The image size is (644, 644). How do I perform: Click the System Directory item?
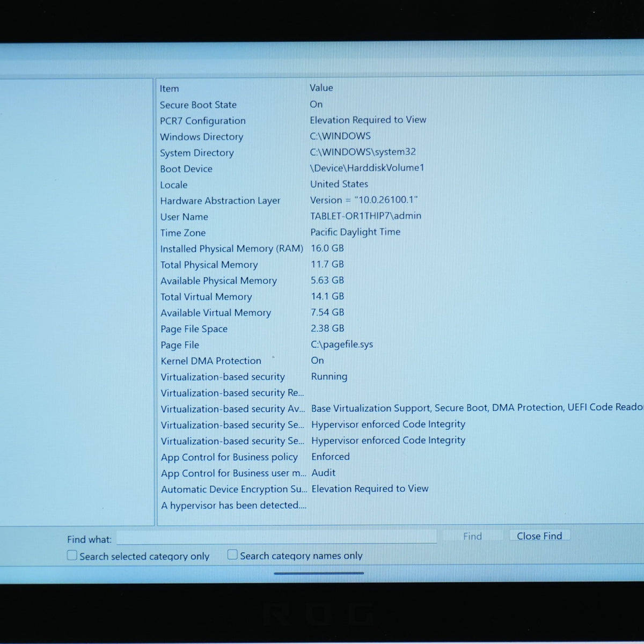point(197,153)
